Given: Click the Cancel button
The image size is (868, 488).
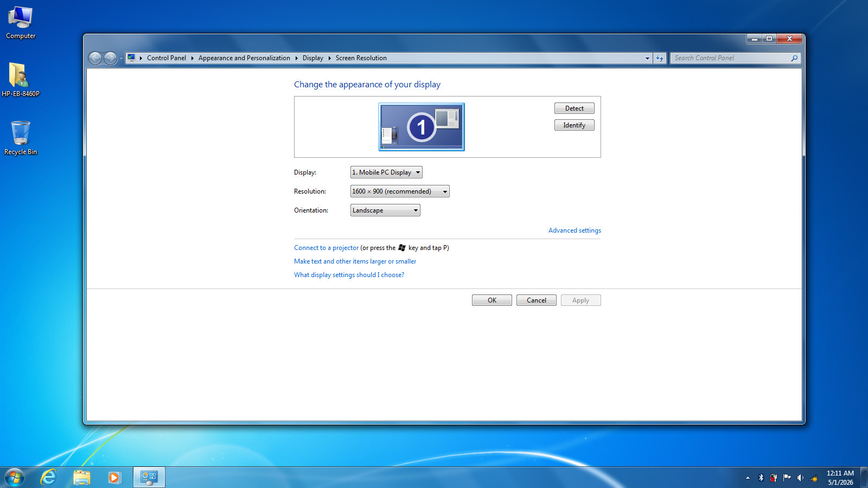Looking at the screenshot, I should 537,300.
